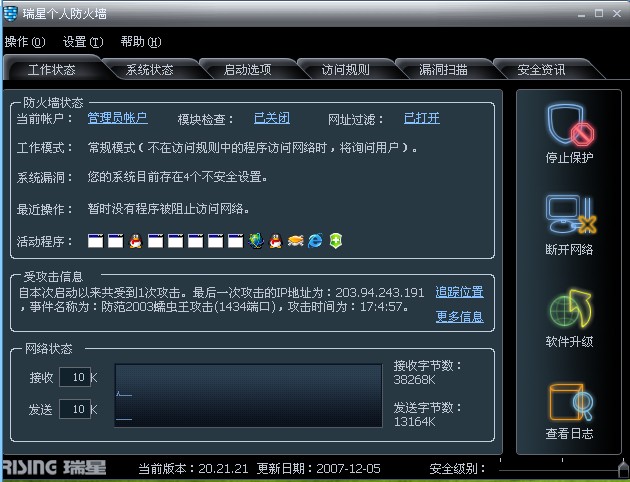Switch to the 安全资讯 tab
Viewport: 630px width, 482px height.
click(542, 70)
